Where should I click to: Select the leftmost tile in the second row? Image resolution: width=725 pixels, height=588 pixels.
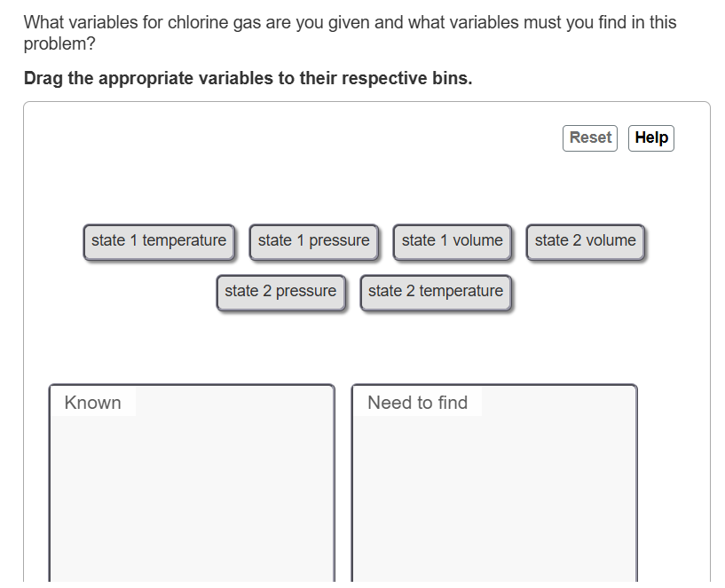pos(280,291)
